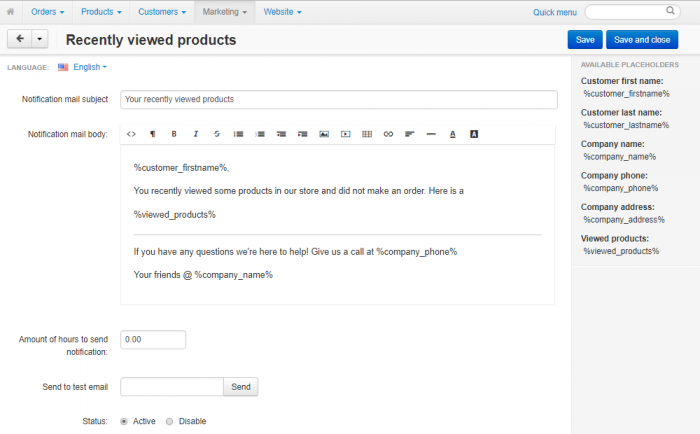Open the Website menu
This screenshot has width=700, height=434.
282,12
